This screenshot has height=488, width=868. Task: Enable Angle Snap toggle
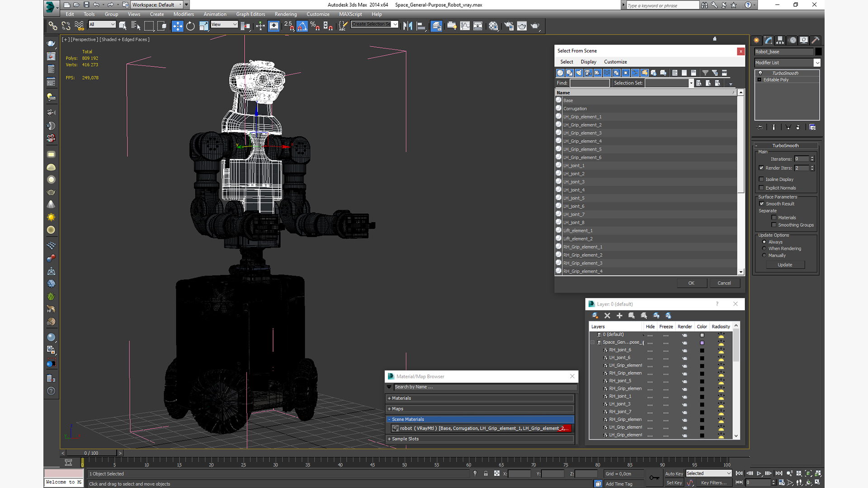pos(302,26)
